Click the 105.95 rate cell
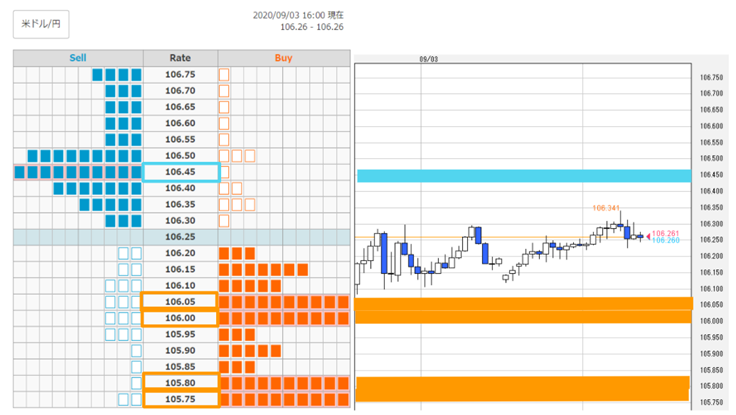Viewport: 736px width, 415px height. pyautogui.click(x=180, y=334)
